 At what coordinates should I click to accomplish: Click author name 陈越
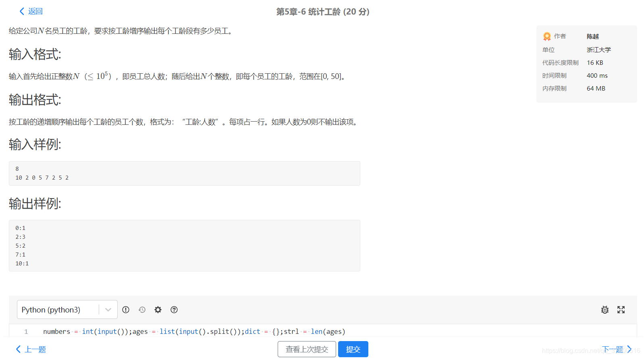(x=593, y=36)
